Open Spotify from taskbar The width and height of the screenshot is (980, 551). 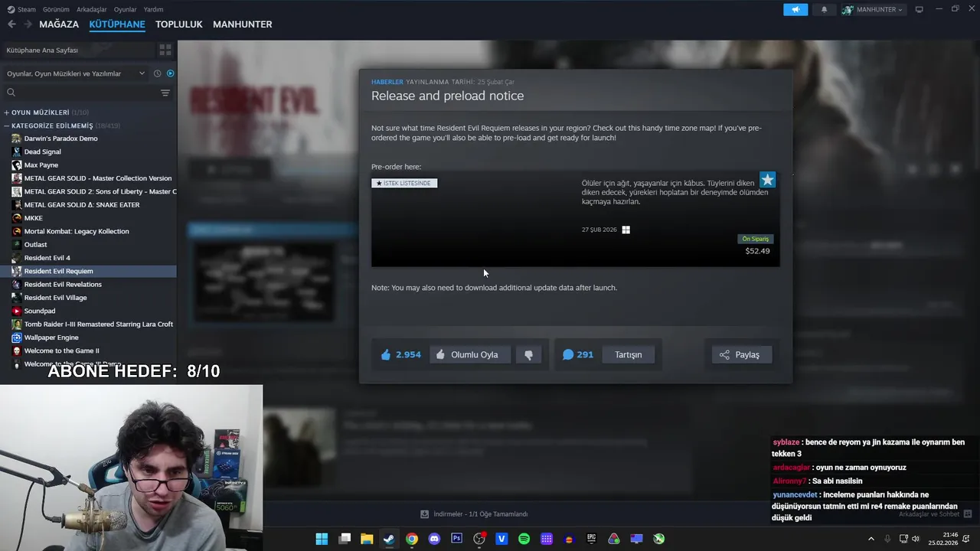click(524, 539)
